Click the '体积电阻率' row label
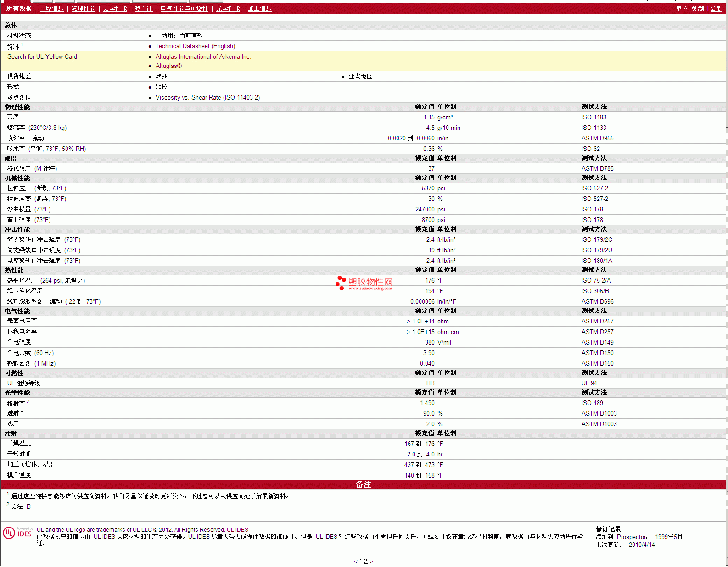This screenshot has width=728, height=567. (x=22, y=332)
